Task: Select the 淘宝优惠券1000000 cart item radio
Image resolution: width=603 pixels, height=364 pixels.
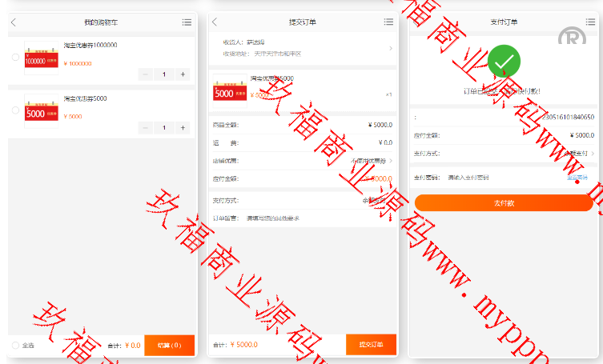Action: click(x=16, y=57)
